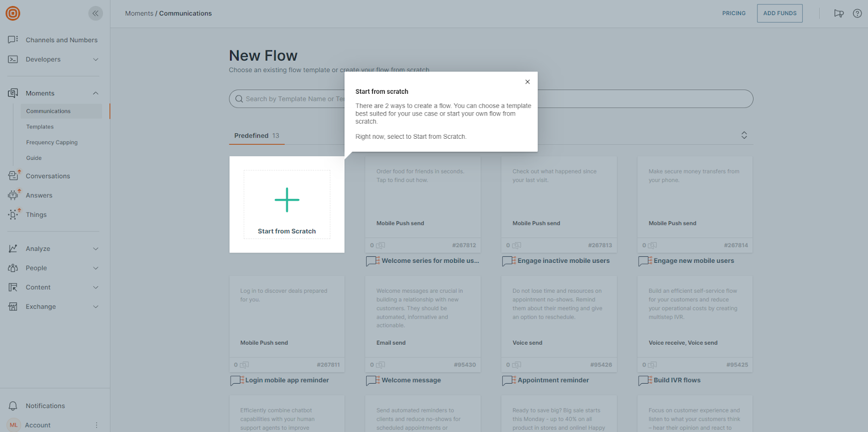
Task: Click the Developers terminal icon
Action: [13, 59]
